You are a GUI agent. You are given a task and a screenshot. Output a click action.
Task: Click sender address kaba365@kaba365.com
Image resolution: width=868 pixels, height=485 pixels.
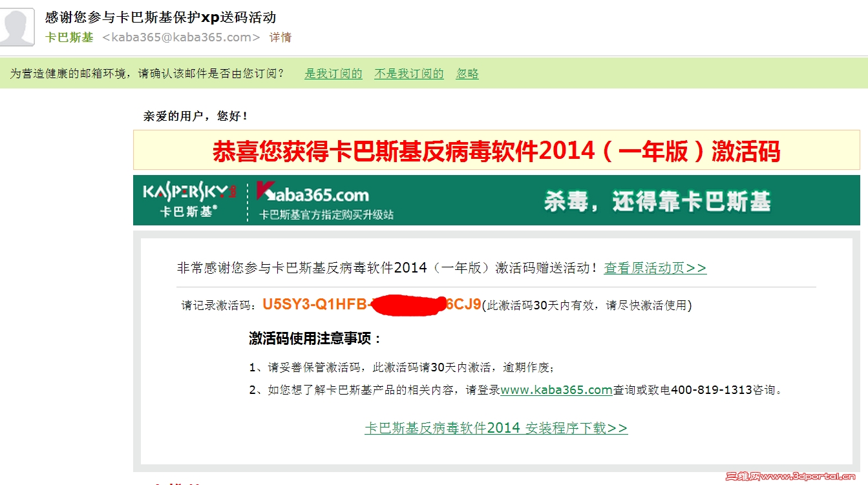click(181, 37)
